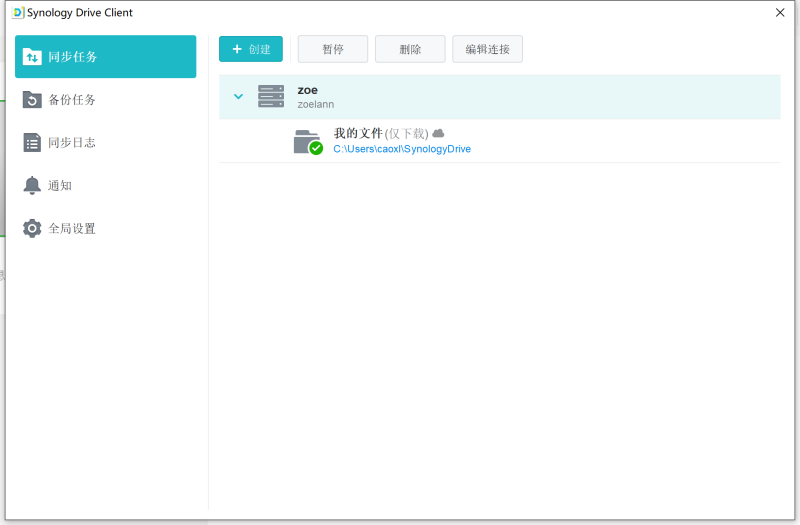Click the backup folder icon beside 备份任务
The width and height of the screenshot is (800, 525).
click(x=32, y=99)
